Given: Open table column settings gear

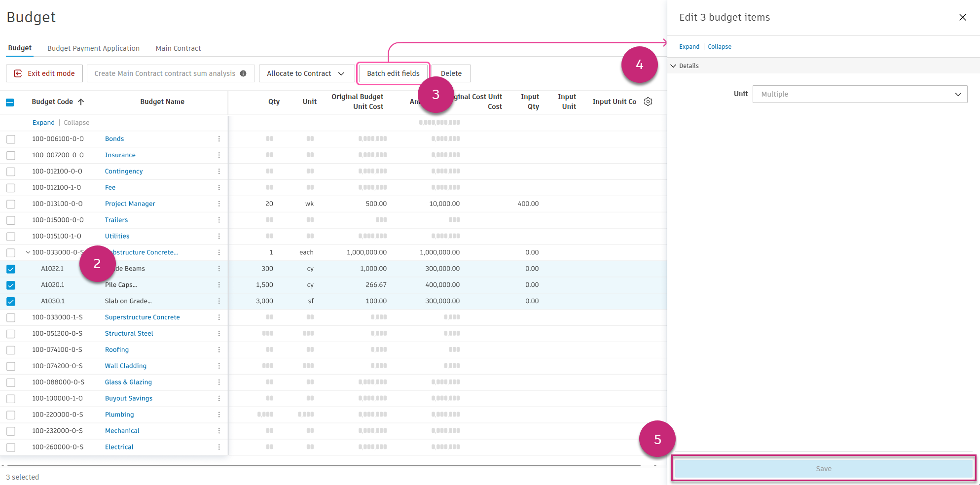Looking at the screenshot, I should (x=648, y=102).
